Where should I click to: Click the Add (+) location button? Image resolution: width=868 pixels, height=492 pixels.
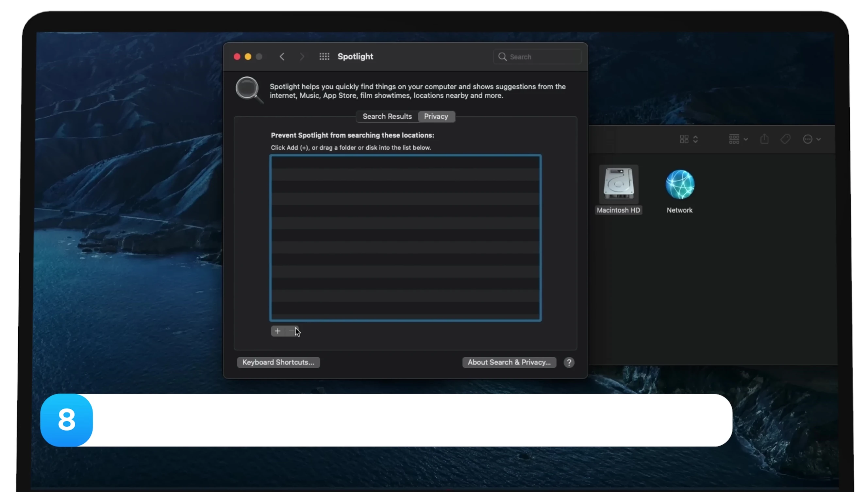277,331
